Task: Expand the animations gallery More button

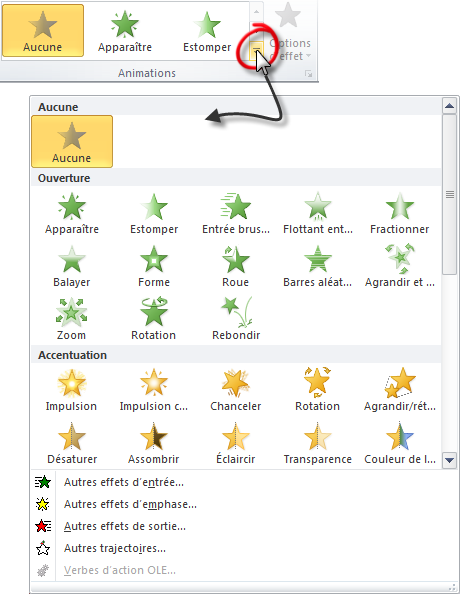Action: (256, 50)
